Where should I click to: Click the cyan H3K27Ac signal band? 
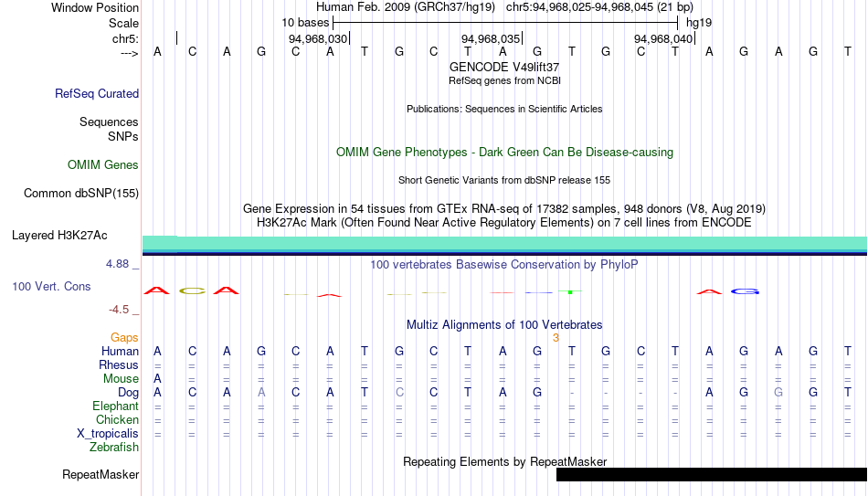pos(505,244)
